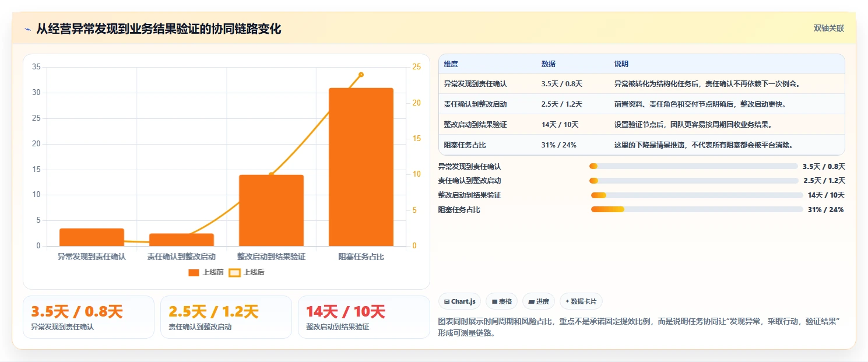Screen dimensions: 868x362
Task: Click the card title 从经营异常发现到业务结果验证的协同链路变化
Action: pyautogui.click(x=159, y=29)
